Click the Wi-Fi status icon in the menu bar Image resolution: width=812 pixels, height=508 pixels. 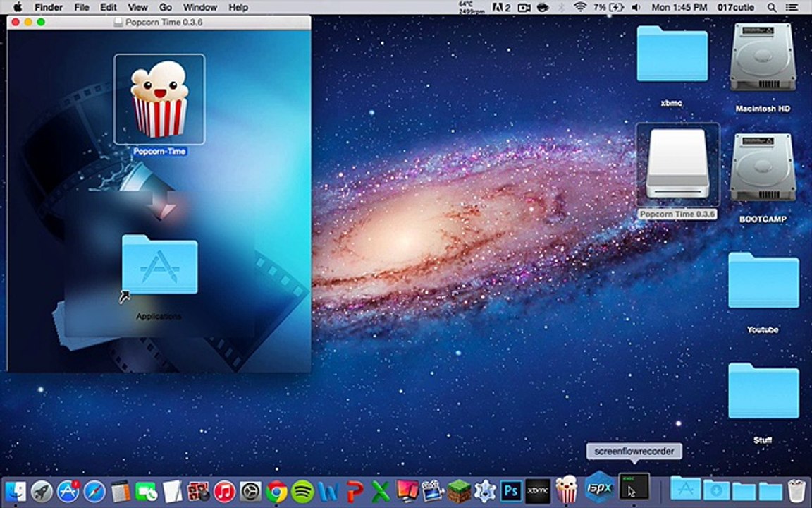(x=580, y=7)
